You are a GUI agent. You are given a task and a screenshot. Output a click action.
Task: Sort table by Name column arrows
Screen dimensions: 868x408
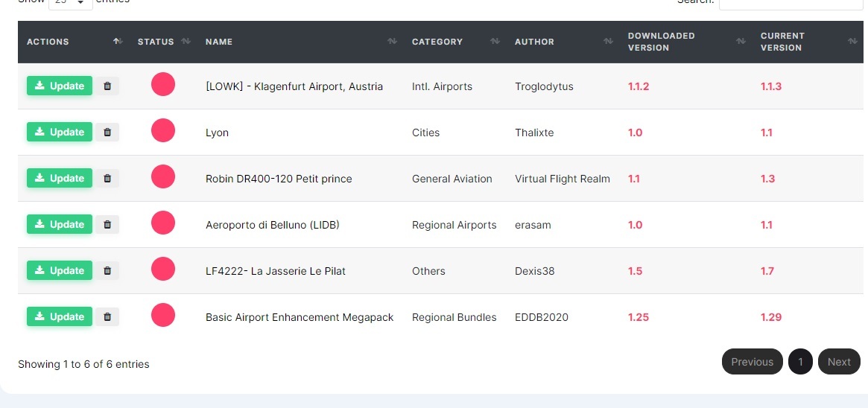pos(392,42)
